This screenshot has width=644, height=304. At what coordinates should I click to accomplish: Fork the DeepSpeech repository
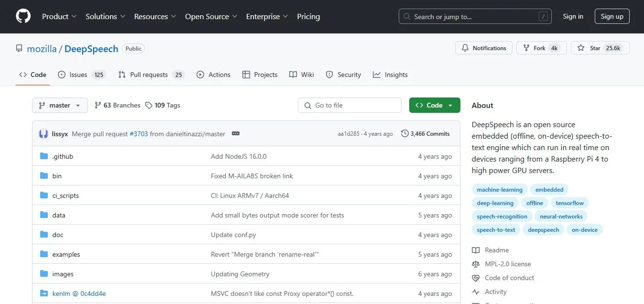tap(542, 48)
